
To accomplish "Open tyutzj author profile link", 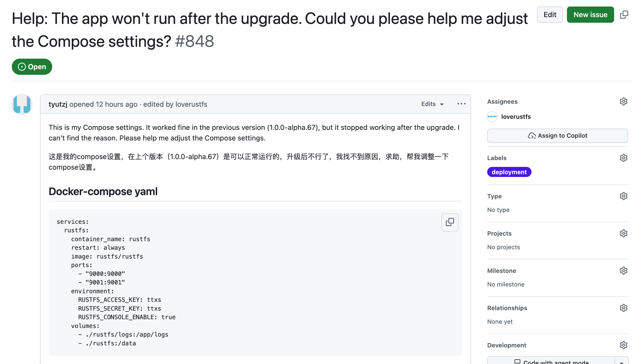I will tap(58, 104).
